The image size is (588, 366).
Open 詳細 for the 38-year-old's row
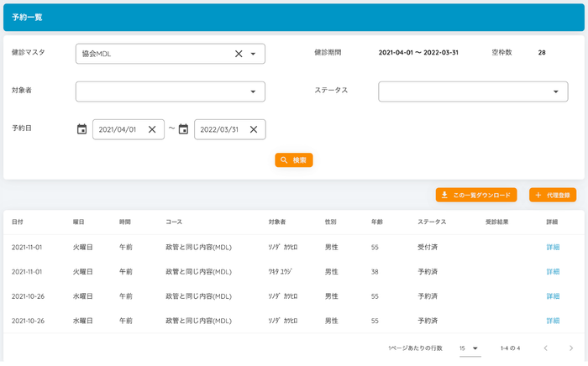point(552,272)
